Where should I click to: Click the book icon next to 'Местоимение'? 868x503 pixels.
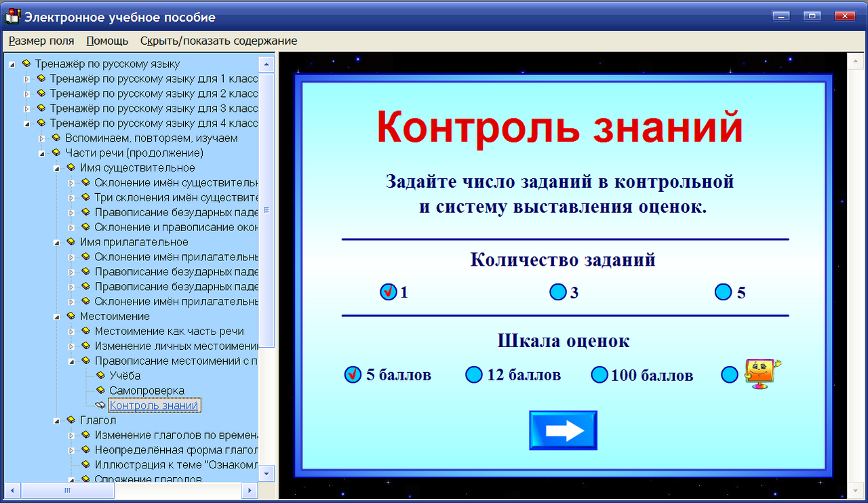tap(70, 316)
